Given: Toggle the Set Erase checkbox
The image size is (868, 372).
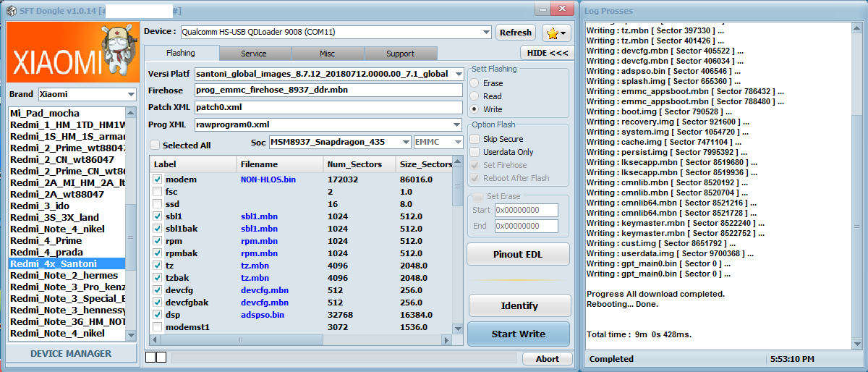Looking at the screenshot, I should pos(477,196).
